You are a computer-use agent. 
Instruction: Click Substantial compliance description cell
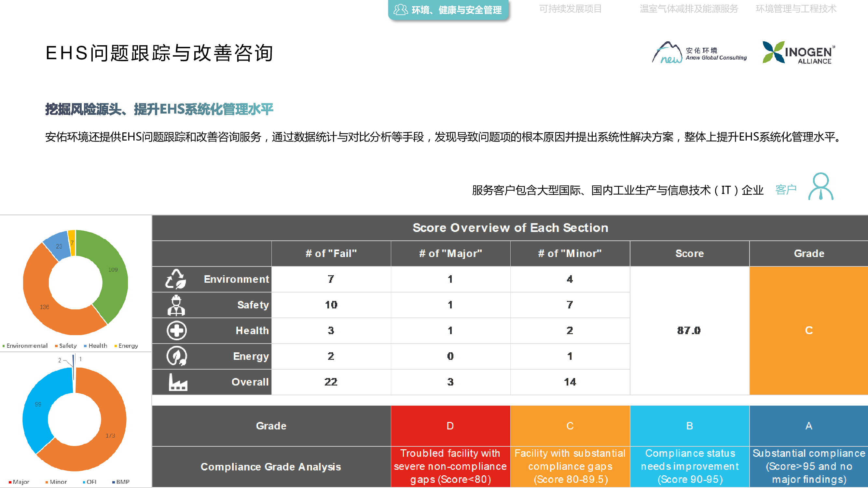tap(809, 467)
